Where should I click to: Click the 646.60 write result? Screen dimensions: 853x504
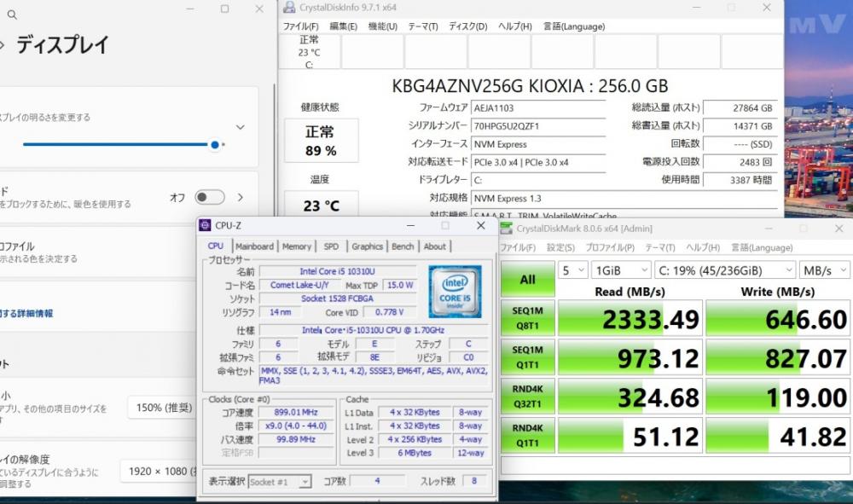click(778, 319)
